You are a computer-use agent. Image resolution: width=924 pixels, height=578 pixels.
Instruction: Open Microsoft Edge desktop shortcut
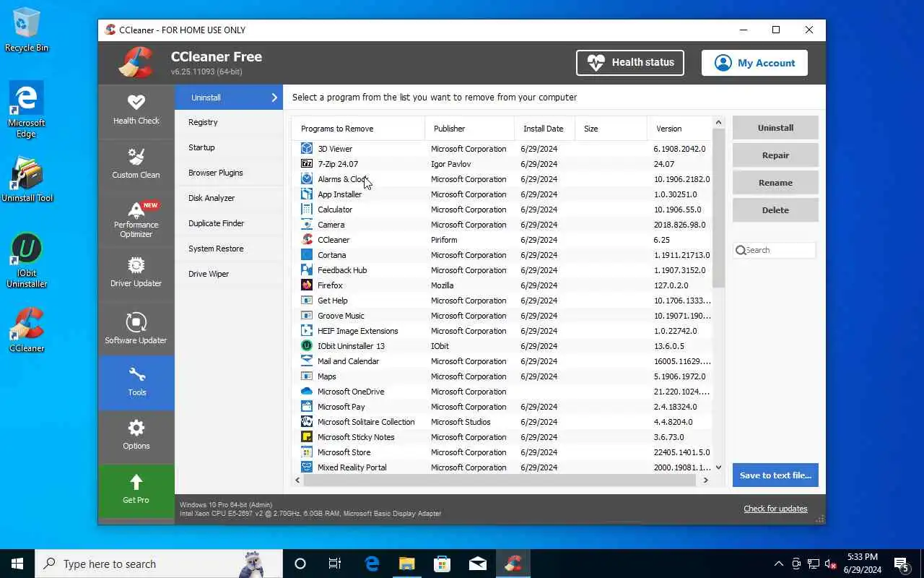pos(27,109)
